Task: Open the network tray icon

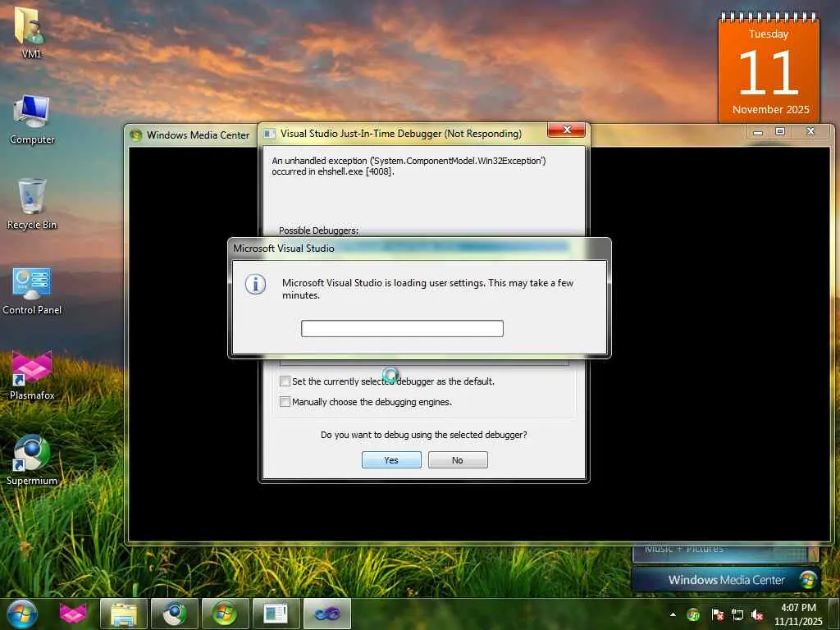Action: [737, 614]
